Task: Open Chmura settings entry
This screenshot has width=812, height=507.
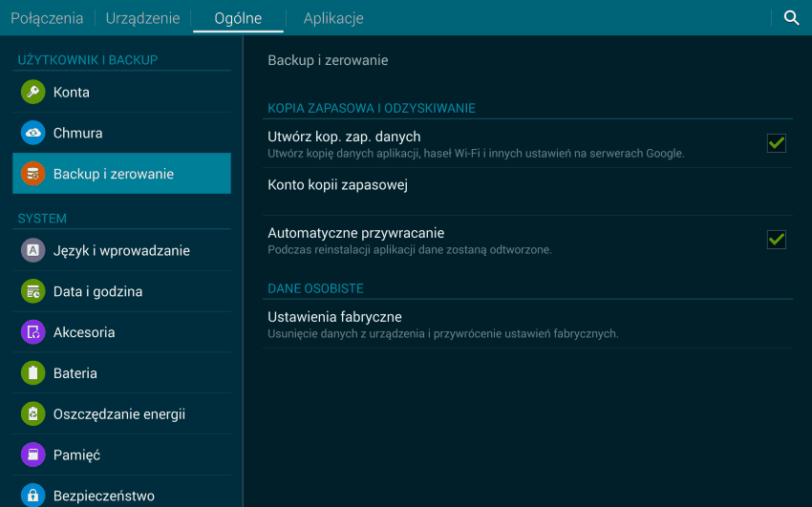Action: 121,133
